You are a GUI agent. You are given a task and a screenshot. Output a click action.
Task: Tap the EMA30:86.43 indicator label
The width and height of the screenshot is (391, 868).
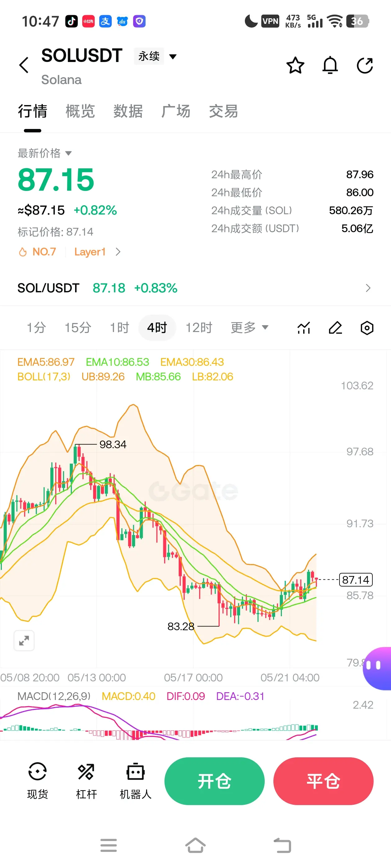coord(192,362)
